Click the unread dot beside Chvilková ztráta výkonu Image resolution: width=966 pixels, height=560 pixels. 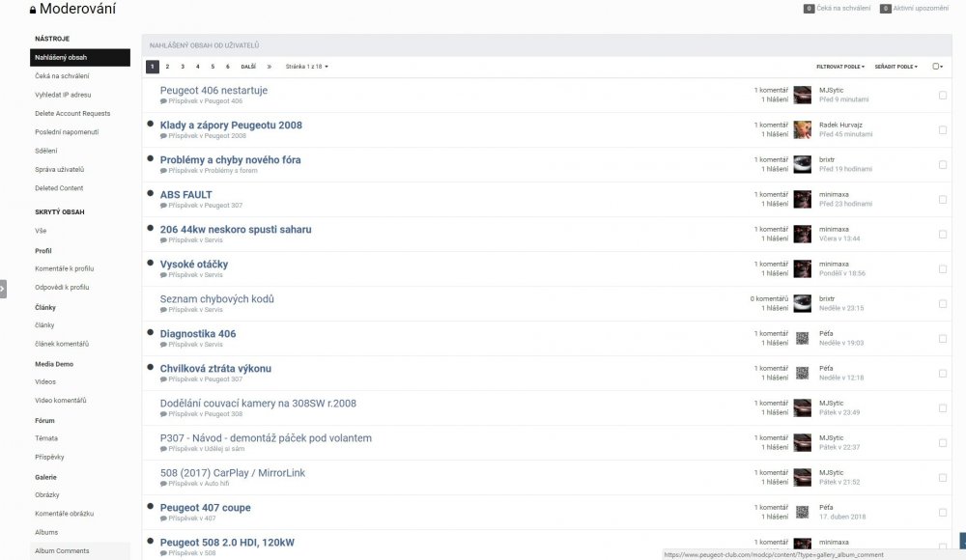pos(150,367)
